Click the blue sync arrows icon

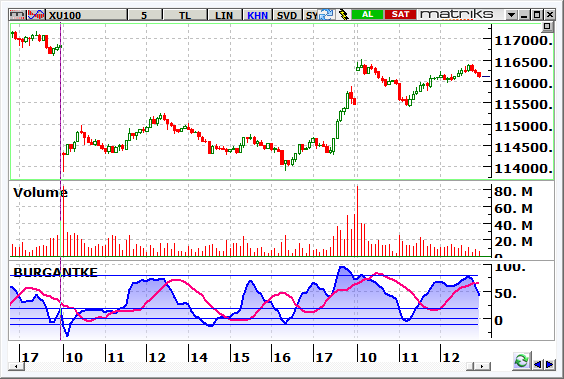pyautogui.click(x=327, y=15)
